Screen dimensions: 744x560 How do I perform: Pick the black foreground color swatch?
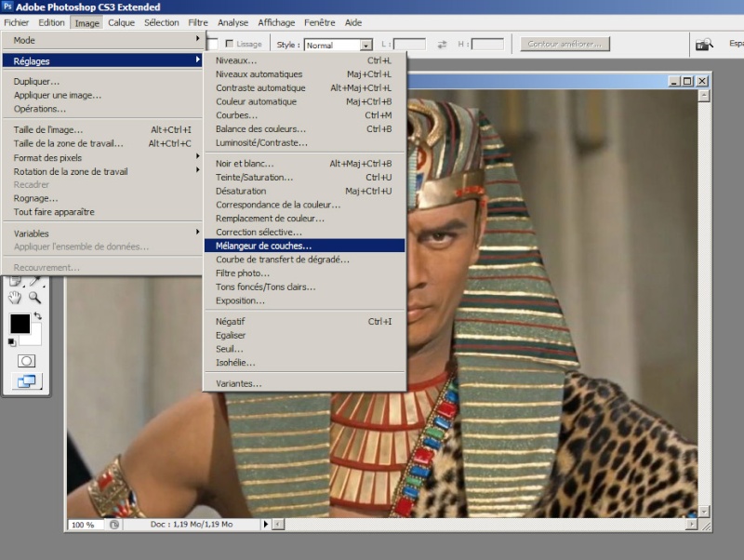coord(20,324)
